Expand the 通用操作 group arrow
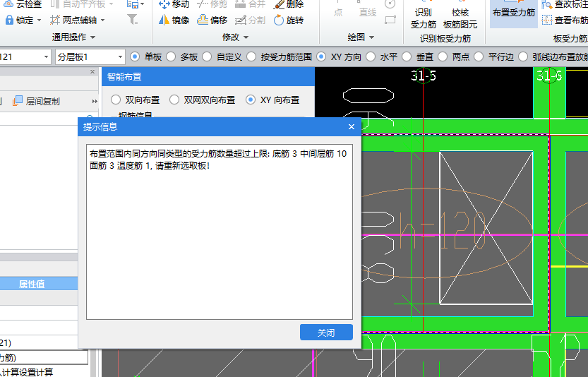The height and width of the screenshot is (377, 588). (x=92, y=37)
